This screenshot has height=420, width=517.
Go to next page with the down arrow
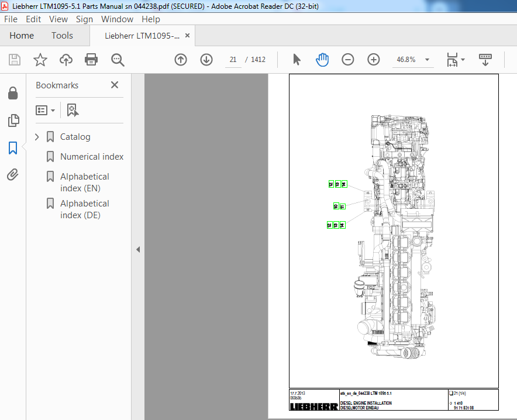[206, 60]
